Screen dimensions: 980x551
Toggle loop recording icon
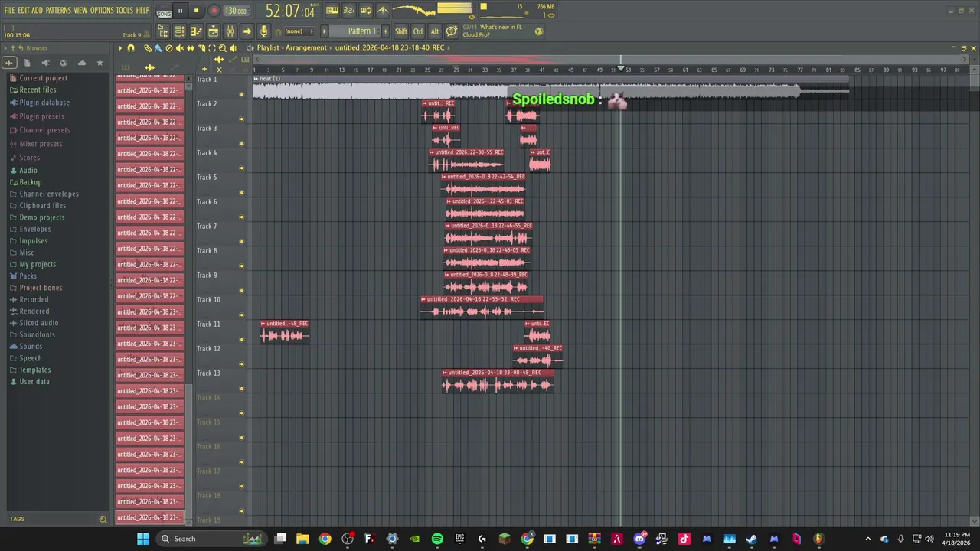point(365,10)
